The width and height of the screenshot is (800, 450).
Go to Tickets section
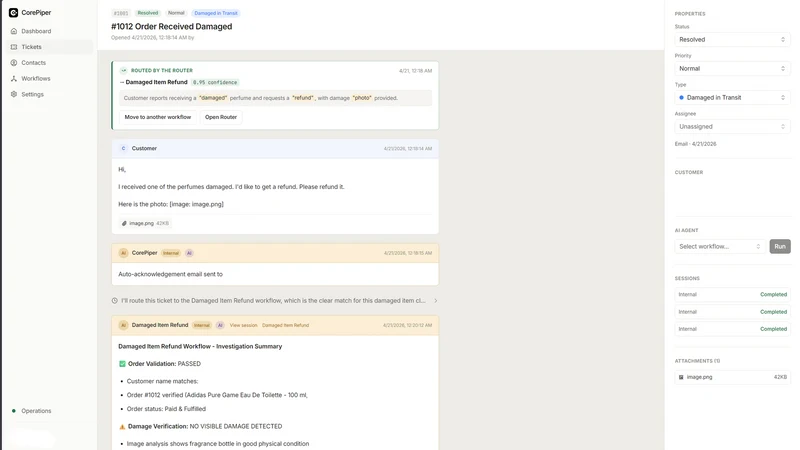coord(31,47)
